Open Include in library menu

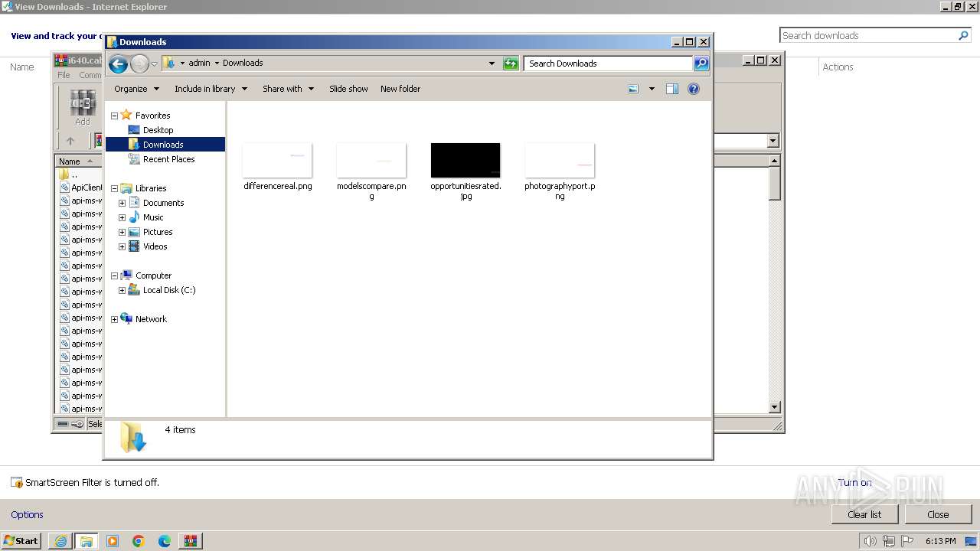click(x=211, y=89)
